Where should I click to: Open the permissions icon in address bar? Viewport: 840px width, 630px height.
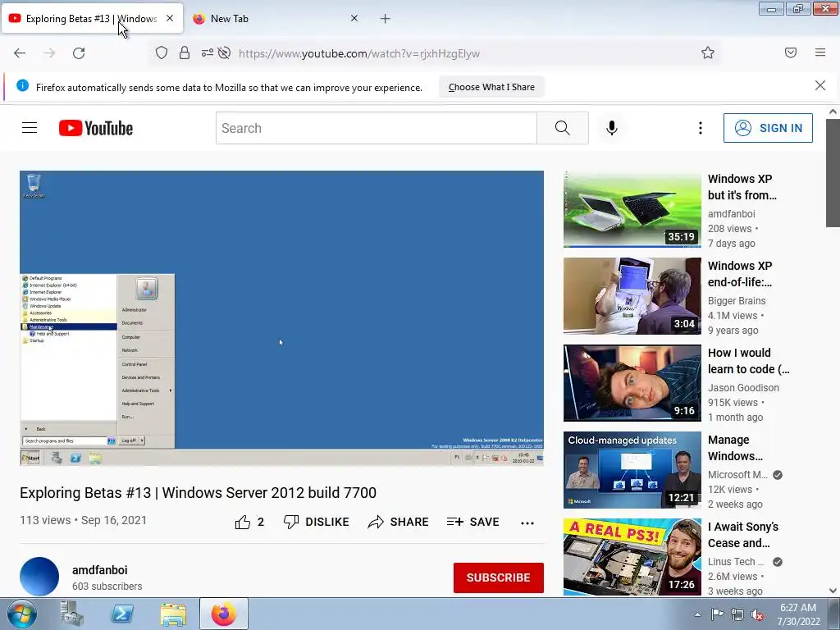pos(208,53)
